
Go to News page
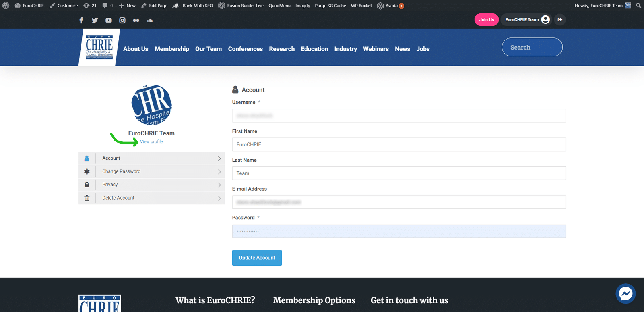[402, 49]
